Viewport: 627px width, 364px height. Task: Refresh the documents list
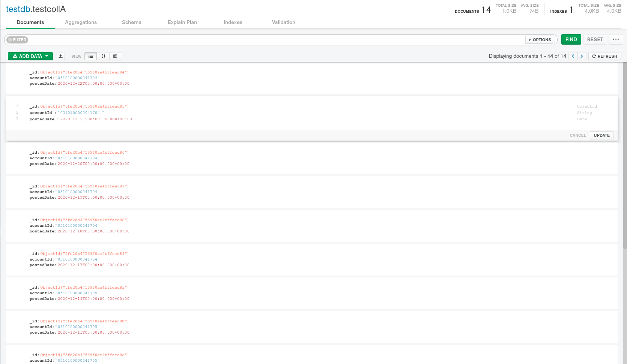605,56
